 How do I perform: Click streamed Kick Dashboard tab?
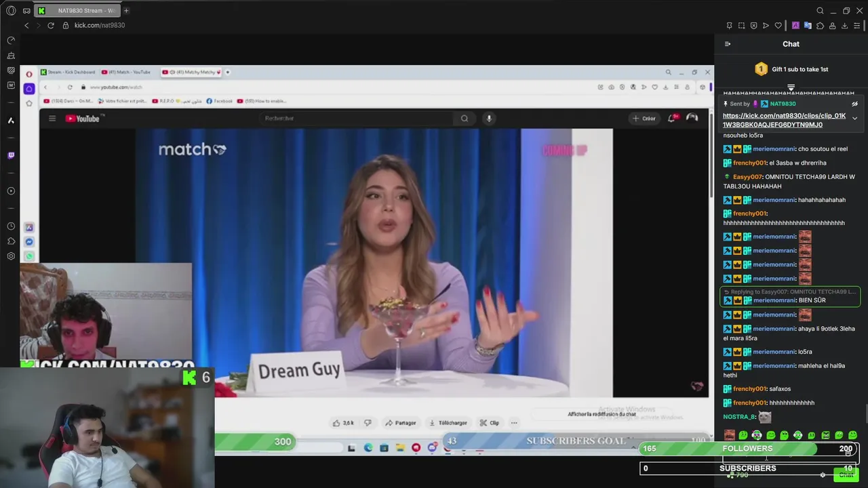(x=68, y=72)
